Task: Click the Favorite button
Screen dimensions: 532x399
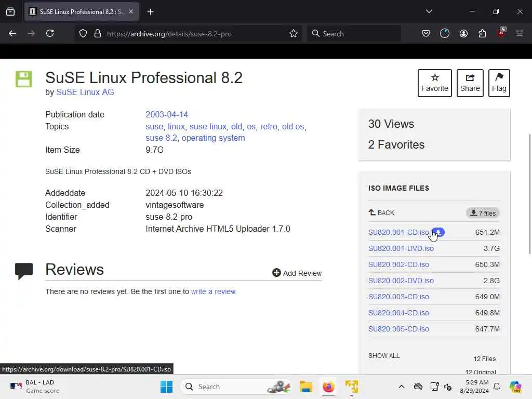Action: click(x=435, y=83)
